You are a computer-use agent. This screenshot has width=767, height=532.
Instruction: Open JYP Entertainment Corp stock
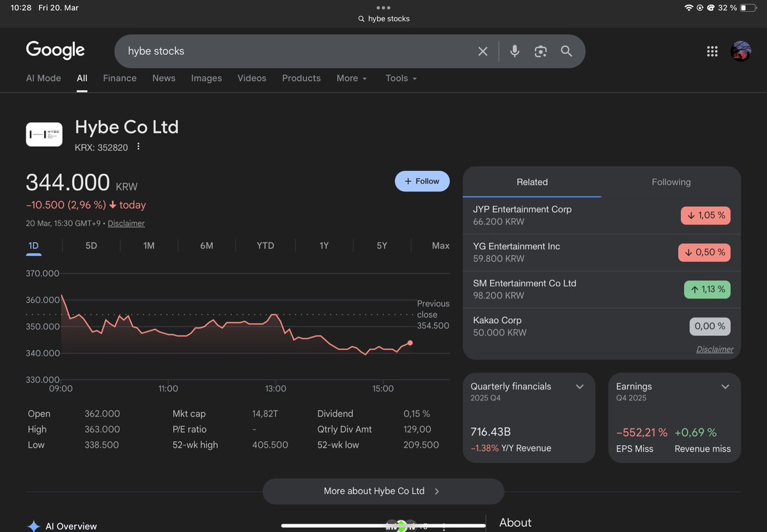601,215
